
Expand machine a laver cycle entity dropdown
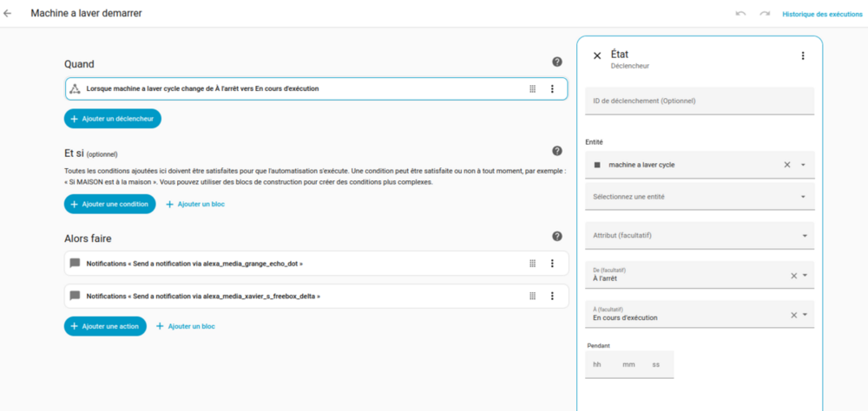[803, 165]
